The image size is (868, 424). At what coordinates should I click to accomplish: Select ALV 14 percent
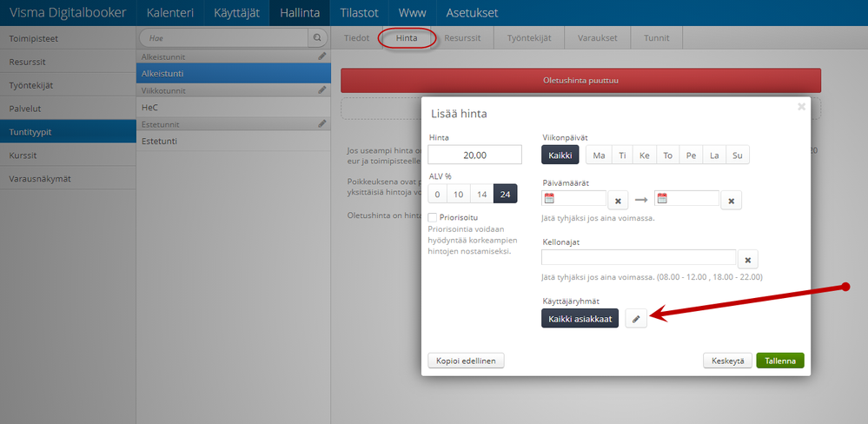point(481,195)
